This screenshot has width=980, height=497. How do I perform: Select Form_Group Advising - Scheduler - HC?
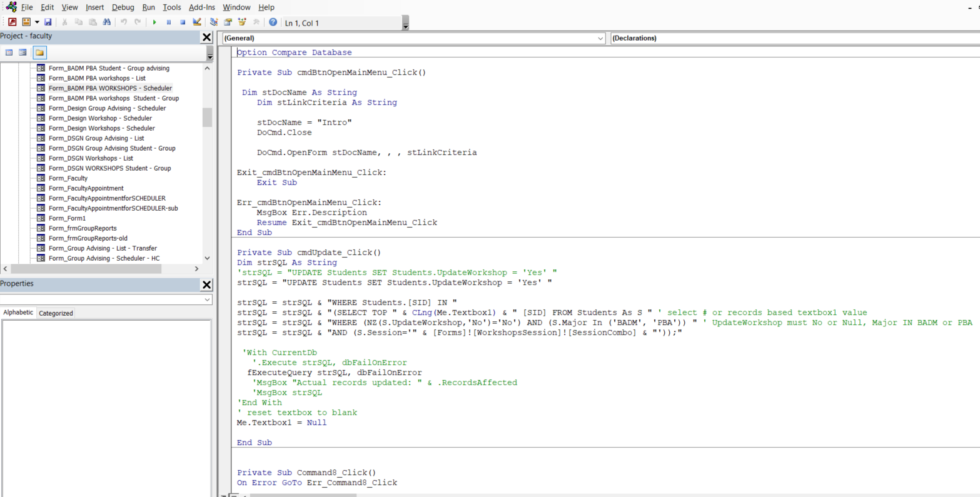[104, 258]
